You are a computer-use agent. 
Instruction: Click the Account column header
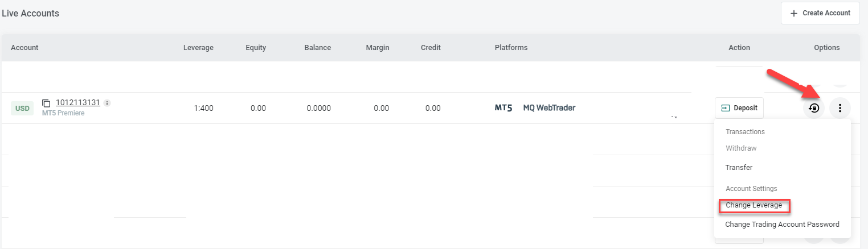(24, 48)
